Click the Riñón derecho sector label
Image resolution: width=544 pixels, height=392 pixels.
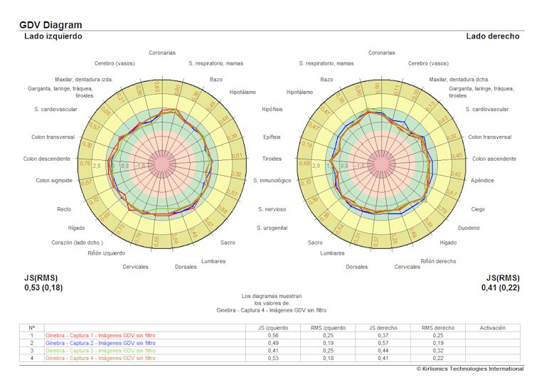tap(437, 261)
